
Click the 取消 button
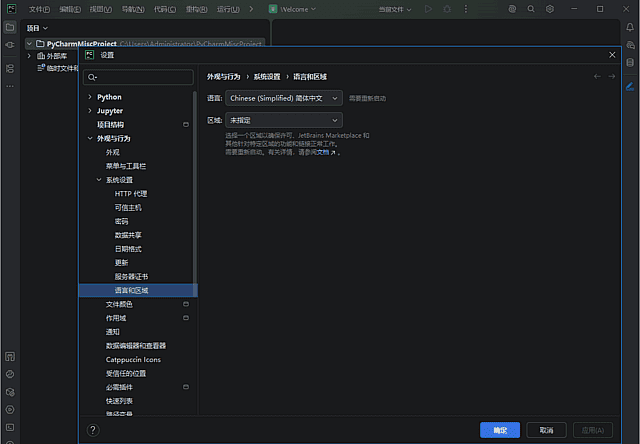[547, 430]
